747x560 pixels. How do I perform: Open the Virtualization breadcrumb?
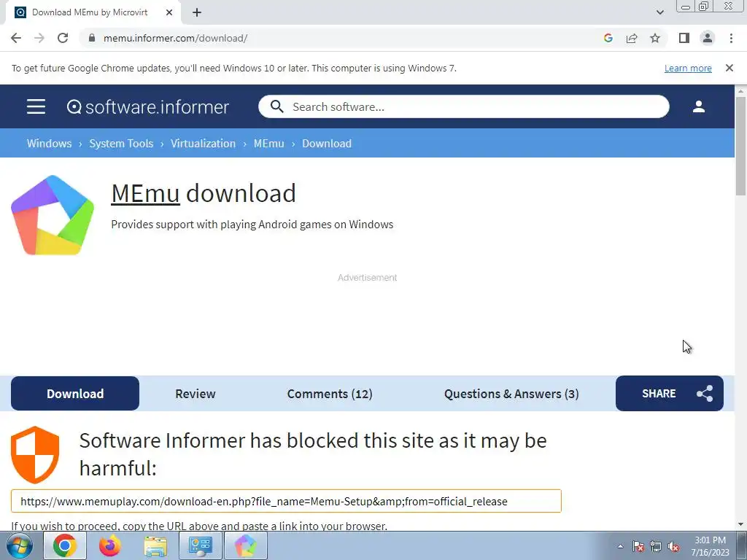coord(203,144)
